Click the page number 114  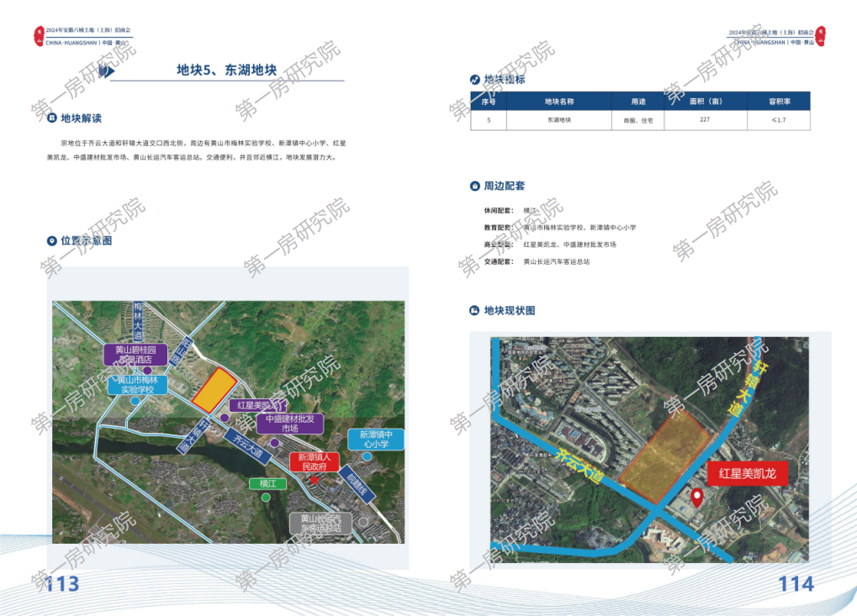pos(796,583)
